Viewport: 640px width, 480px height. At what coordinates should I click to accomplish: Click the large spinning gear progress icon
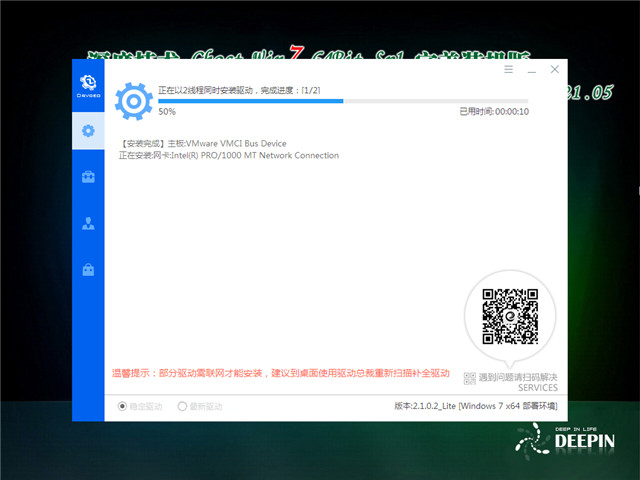pyautogui.click(x=134, y=101)
